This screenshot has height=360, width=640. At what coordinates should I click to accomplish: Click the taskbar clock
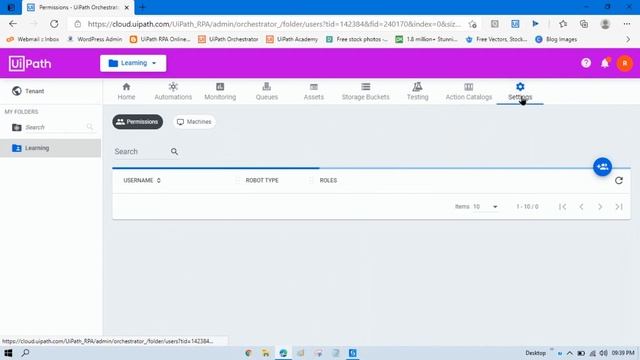[x=623, y=353]
